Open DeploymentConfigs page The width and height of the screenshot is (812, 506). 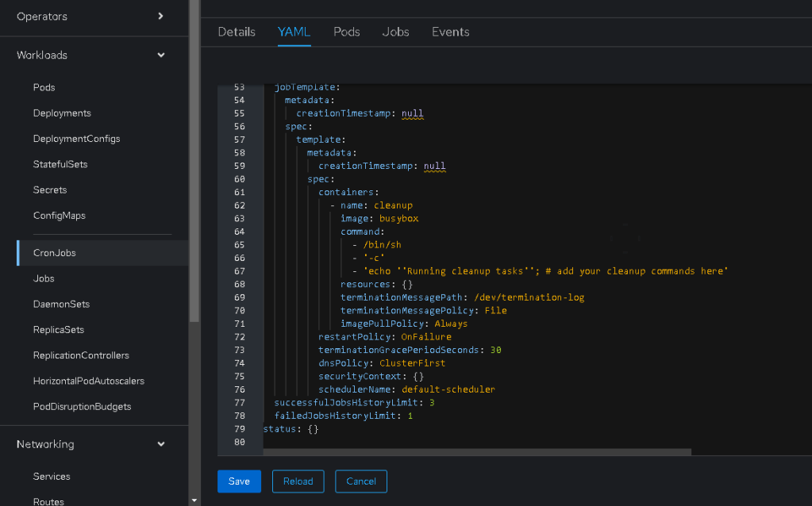(77, 139)
